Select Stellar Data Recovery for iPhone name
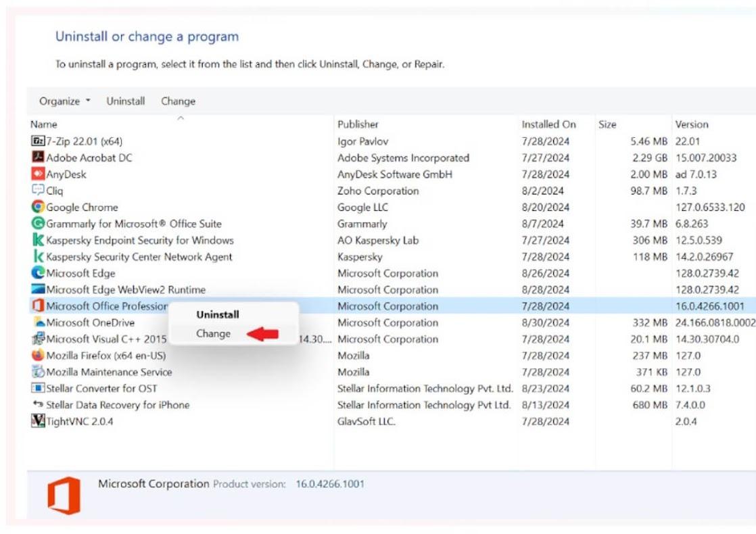Screen dimensions: 756x534 pyautogui.click(x=118, y=405)
